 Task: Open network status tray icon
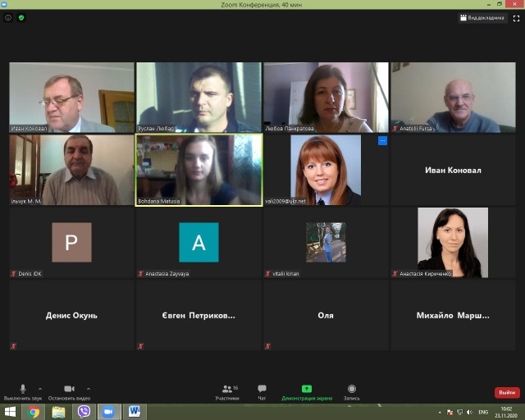[460, 413]
